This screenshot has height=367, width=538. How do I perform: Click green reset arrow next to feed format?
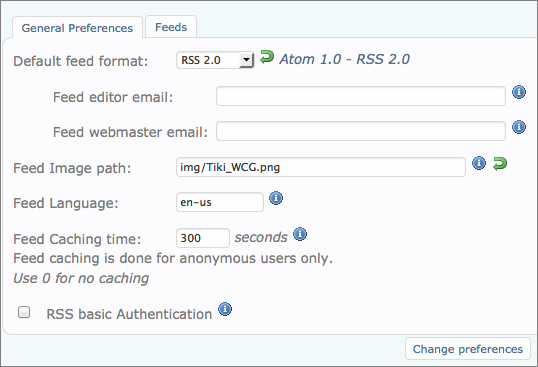click(x=267, y=57)
